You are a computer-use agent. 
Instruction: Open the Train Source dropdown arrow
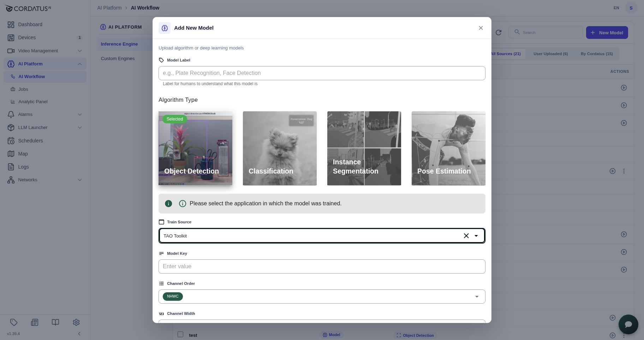pos(476,236)
